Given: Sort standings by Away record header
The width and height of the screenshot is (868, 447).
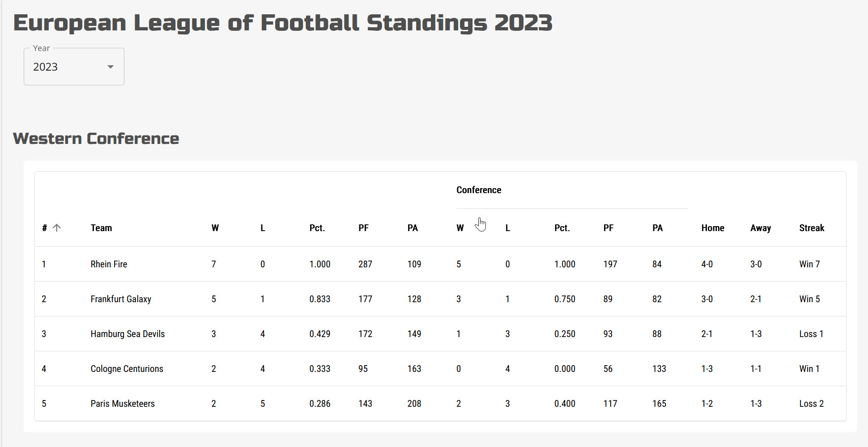Looking at the screenshot, I should (761, 228).
